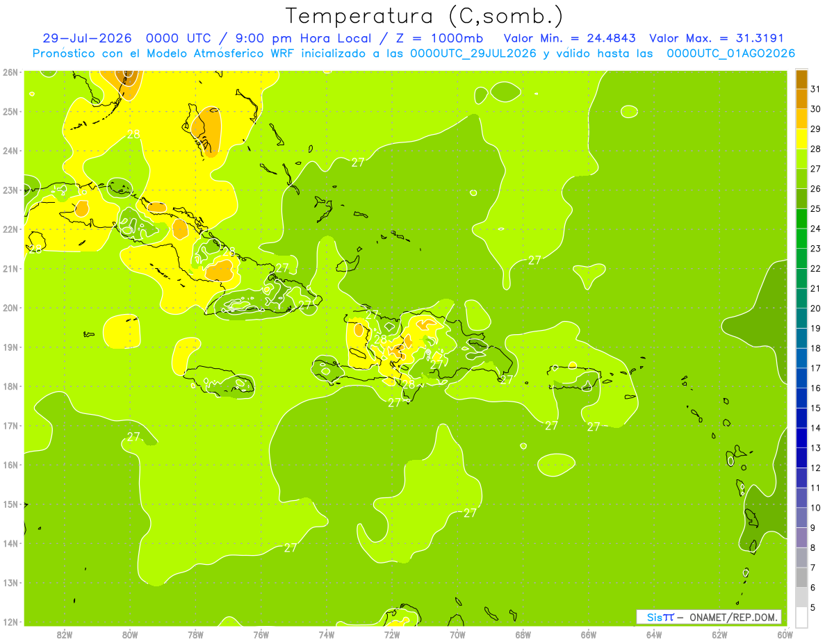The width and height of the screenshot is (834, 644).
Task: Click the "76W" longitude axis label
Action: pos(261,634)
